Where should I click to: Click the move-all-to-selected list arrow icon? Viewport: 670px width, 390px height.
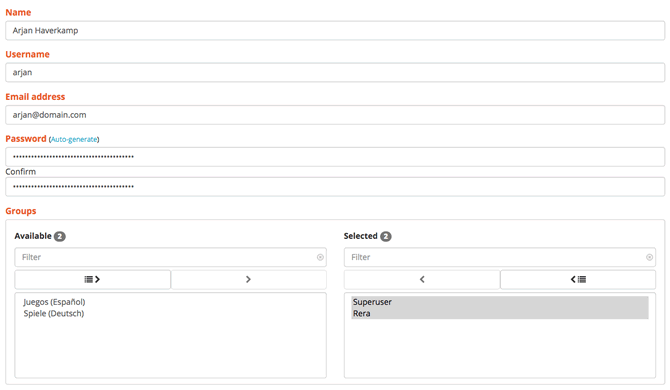click(x=92, y=279)
